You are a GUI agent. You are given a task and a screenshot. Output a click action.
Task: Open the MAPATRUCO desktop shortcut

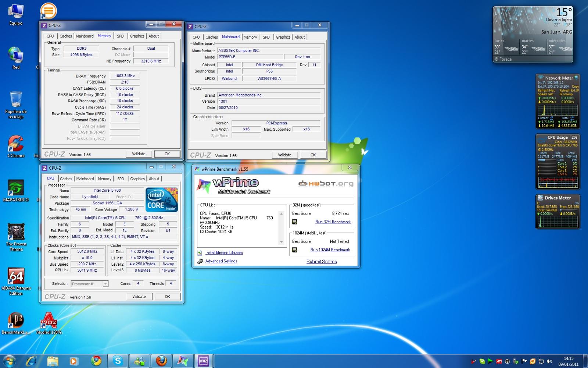(x=16, y=190)
